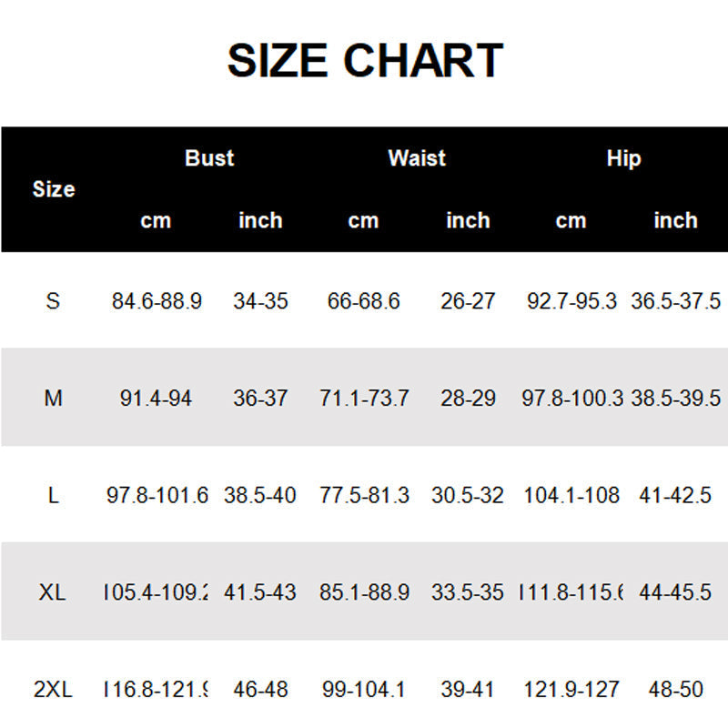Click the 104.1-108 hip cm cell

(571, 496)
